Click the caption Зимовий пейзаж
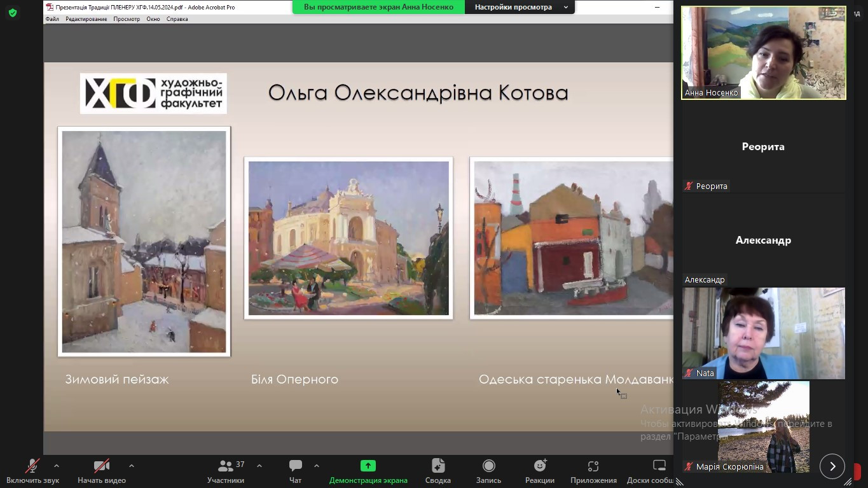Viewport: 868px width, 488px height. pyautogui.click(x=117, y=379)
